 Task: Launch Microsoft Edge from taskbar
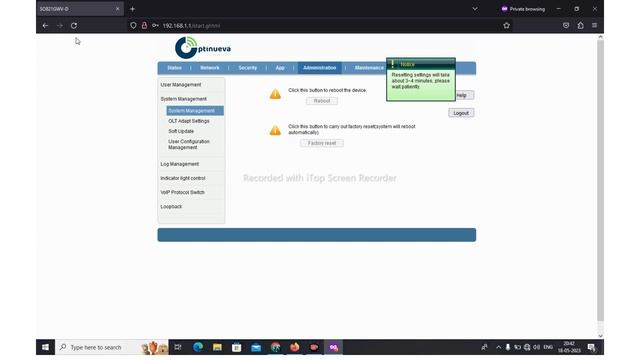click(198, 347)
